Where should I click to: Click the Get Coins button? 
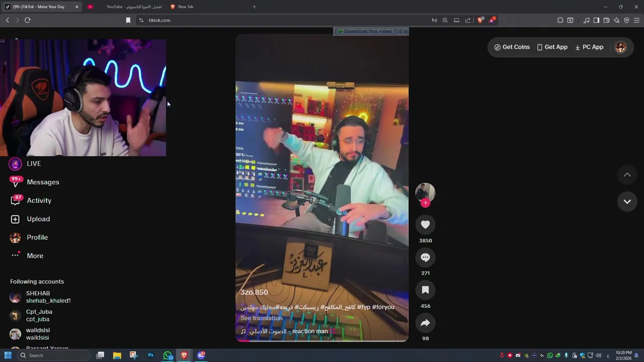coord(512,47)
